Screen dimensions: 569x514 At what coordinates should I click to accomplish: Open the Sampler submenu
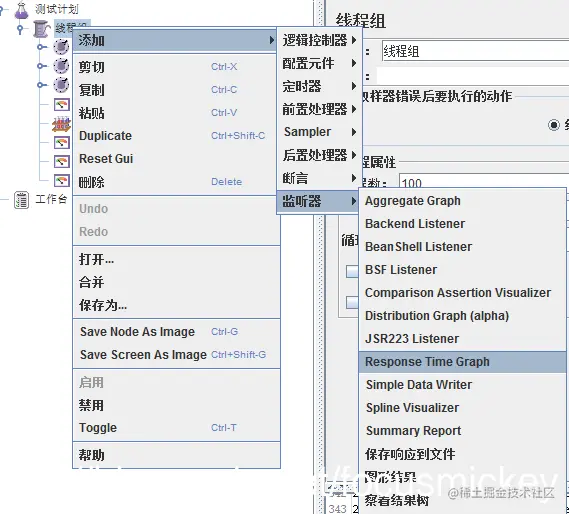point(319,132)
